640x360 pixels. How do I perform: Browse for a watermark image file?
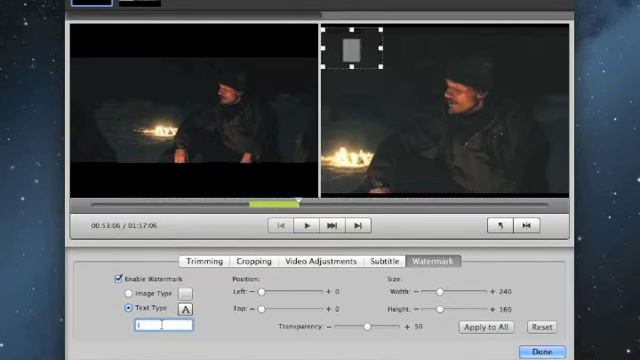tap(185, 294)
